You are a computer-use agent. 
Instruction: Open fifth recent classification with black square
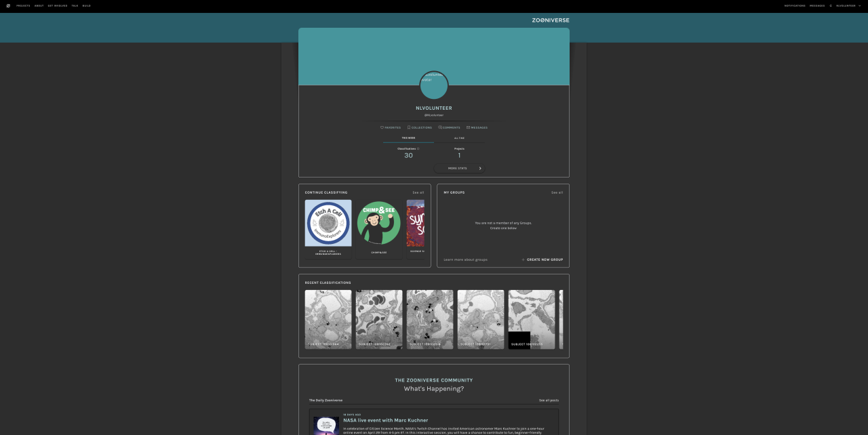532,320
